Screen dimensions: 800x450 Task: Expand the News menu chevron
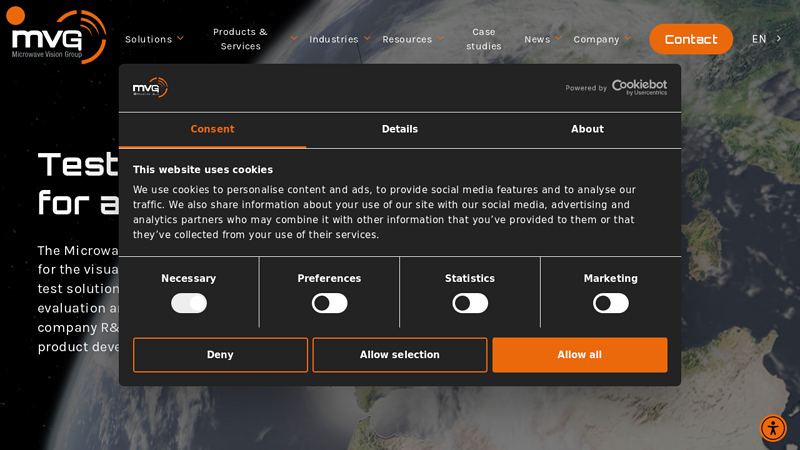[x=559, y=38]
